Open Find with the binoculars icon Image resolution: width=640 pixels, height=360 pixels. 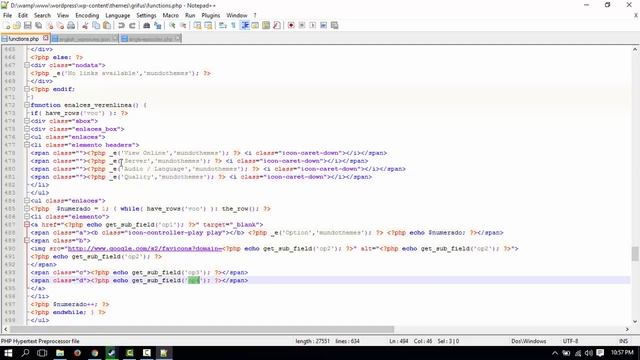pyautogui.click(x=147, y=25)
